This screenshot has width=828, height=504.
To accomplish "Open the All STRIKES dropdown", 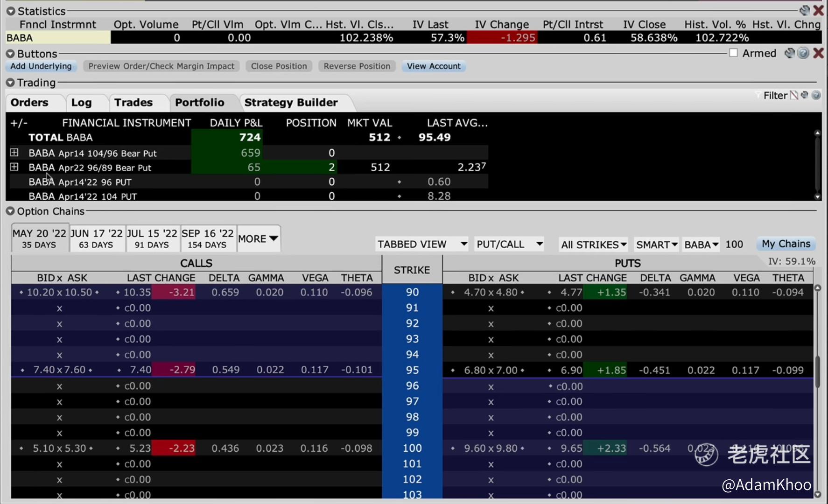I will coord(594,245).
